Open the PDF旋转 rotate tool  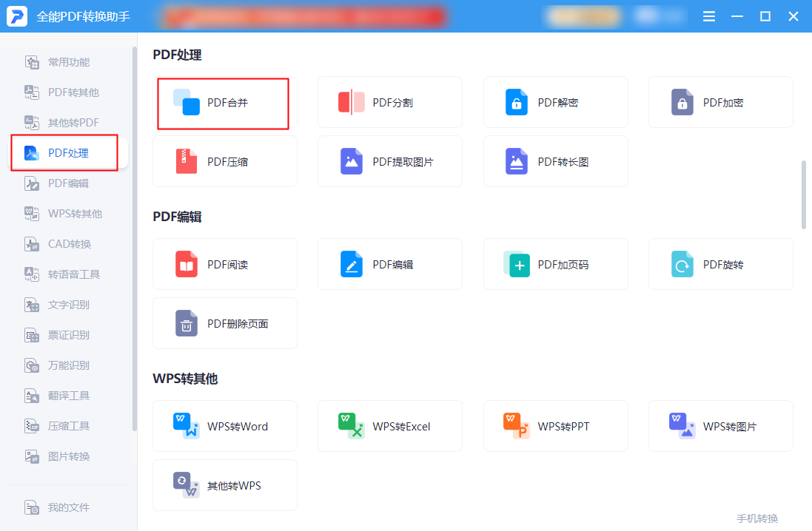(721, 265)
